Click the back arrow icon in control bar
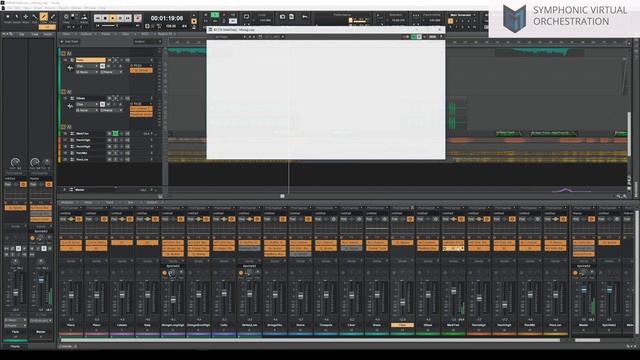640x360 pixels. (x=304, y=17)
